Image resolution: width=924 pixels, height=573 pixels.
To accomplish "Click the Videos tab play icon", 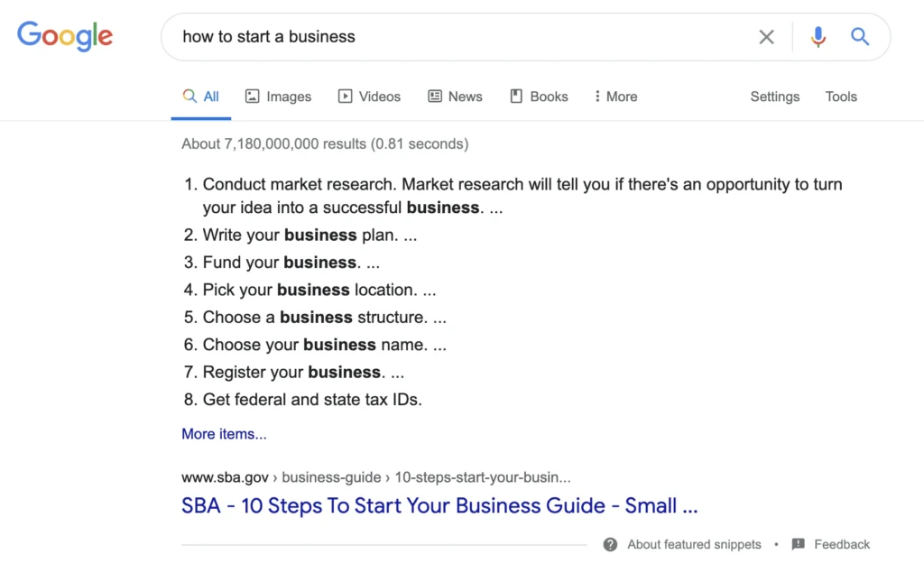I will 345,96.
